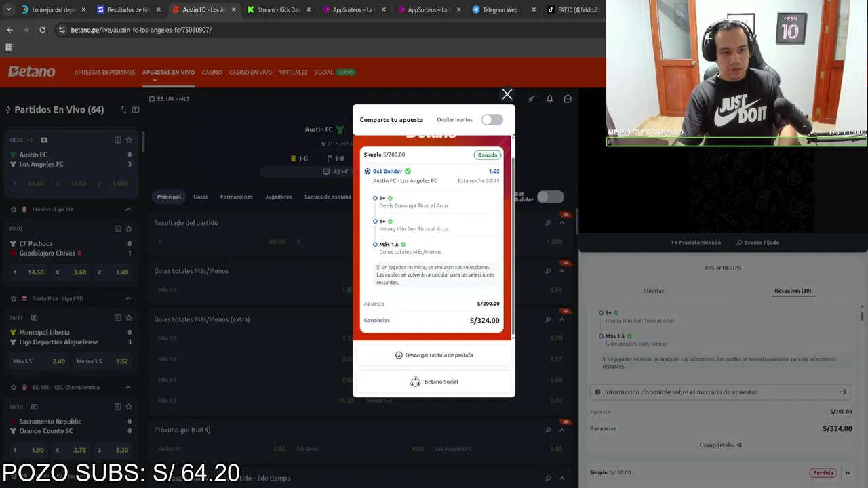Star the México - Liga MX league
The image size is (868, 488).
coord(13,209)
